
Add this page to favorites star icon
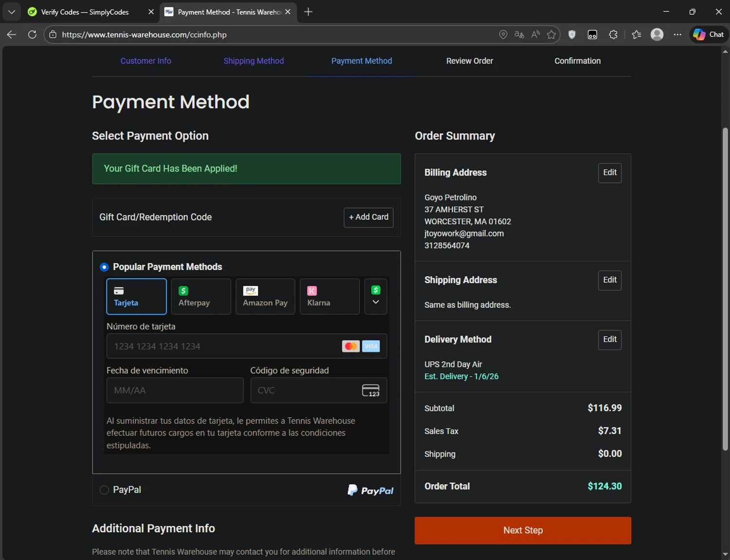[x=551, y=35]
